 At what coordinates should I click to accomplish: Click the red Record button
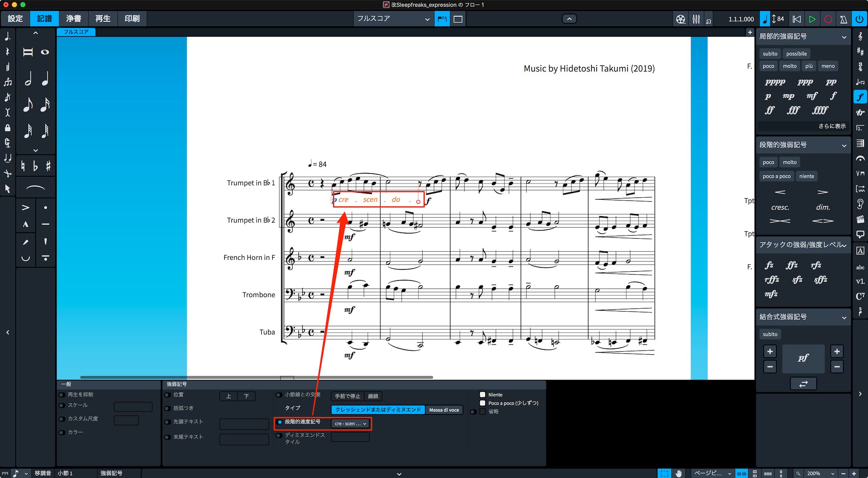point(828,19)
